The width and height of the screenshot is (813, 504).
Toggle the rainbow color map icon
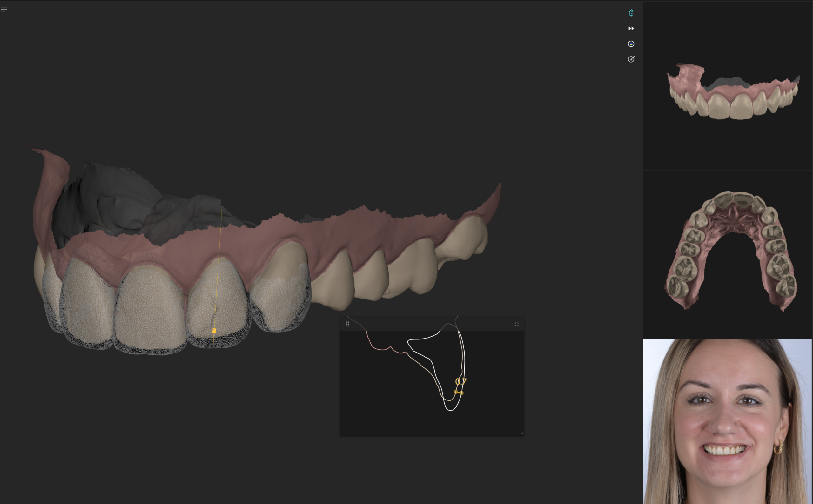[631, 44]
